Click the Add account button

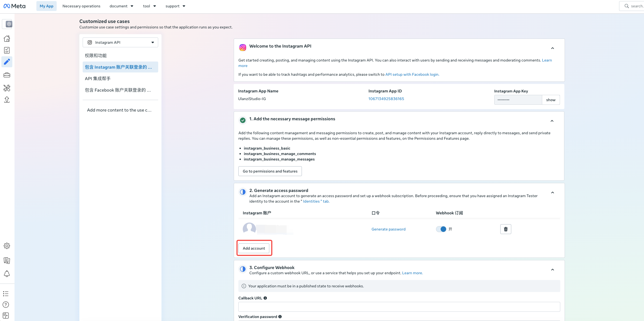click(254, 248)
